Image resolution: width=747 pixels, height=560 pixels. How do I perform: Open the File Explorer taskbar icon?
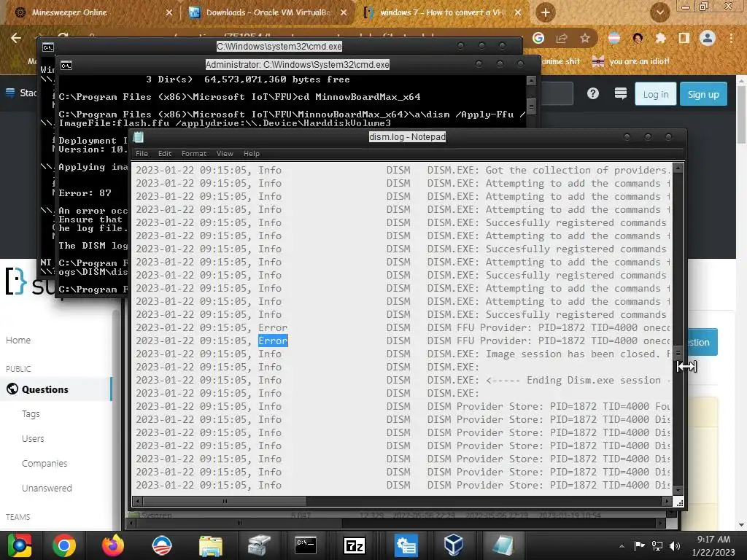coord(210,545)
